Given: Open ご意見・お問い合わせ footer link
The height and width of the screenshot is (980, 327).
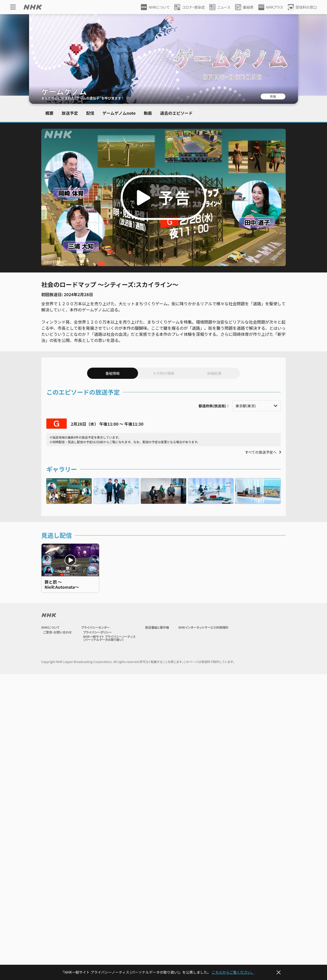Looking at the screenshot, I should 57,632.
